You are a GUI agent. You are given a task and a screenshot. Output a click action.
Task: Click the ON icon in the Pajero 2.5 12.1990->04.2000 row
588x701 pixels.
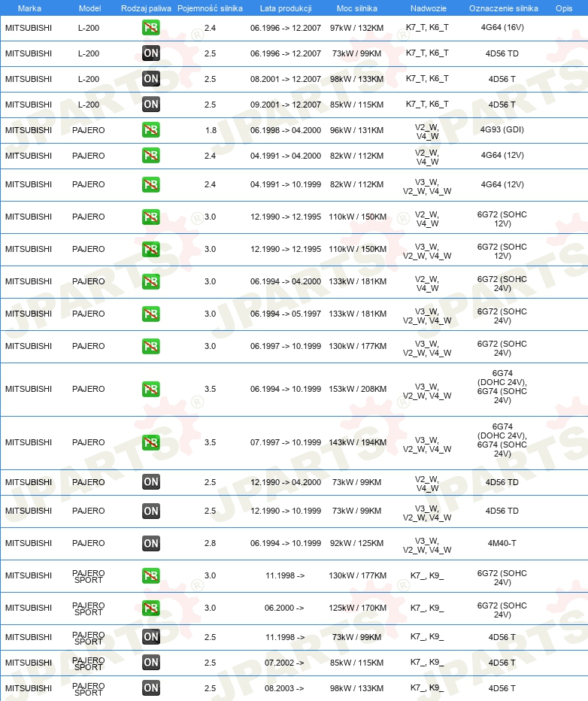coord(151,482)
